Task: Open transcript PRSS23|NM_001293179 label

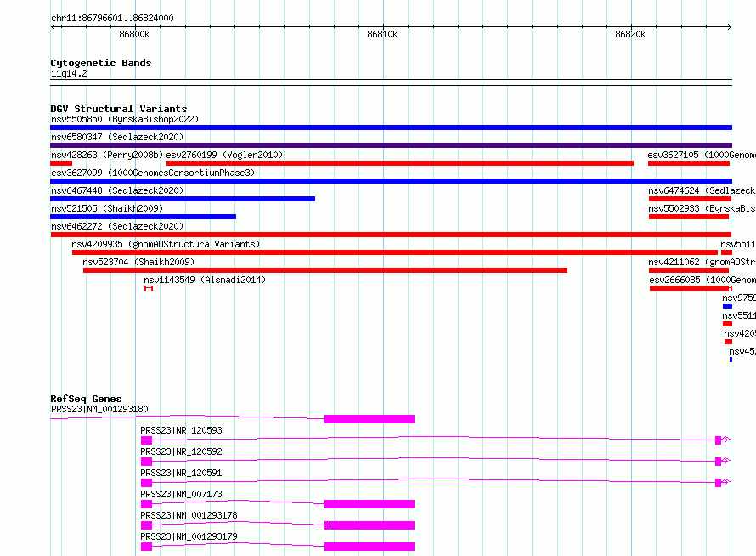Action: click(189, 536)
